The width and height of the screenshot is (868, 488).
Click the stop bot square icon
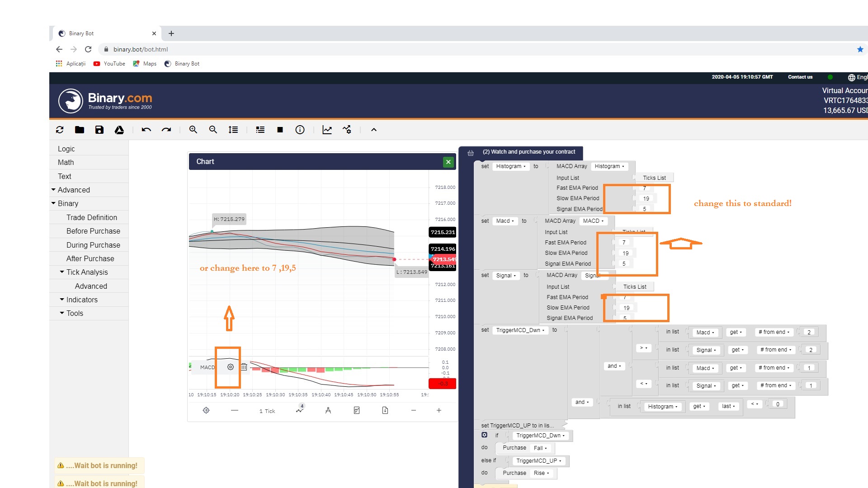tap(280, 130)
